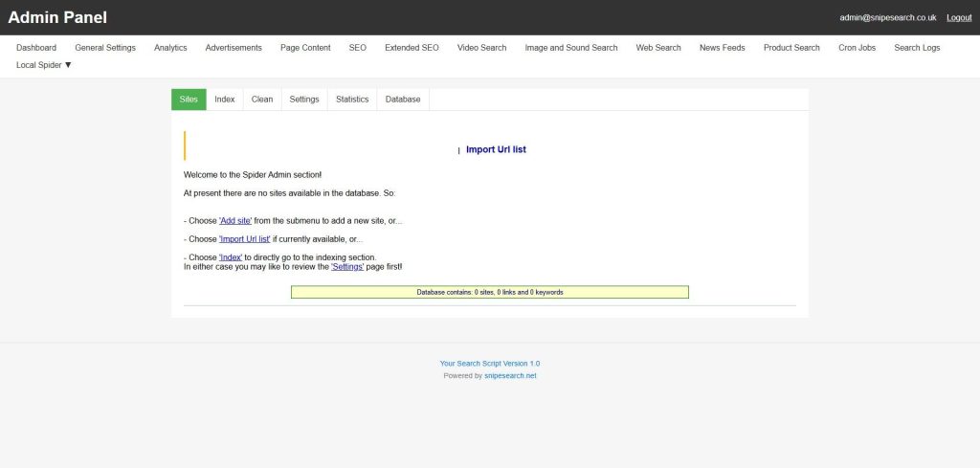Viewport: 980px width, 468px height.
Task: Open Extended SEO settings
Action: pyautogui.click(x=412, y=48)
